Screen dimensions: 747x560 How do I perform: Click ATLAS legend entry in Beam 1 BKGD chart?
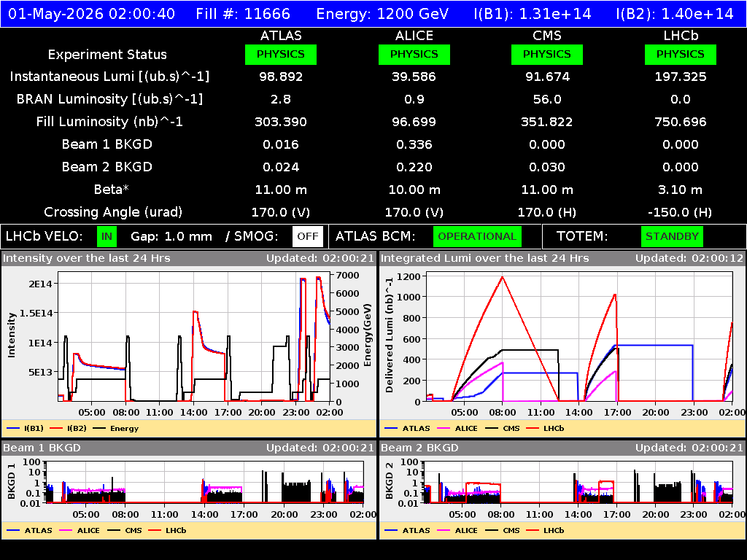coord(29,530)
